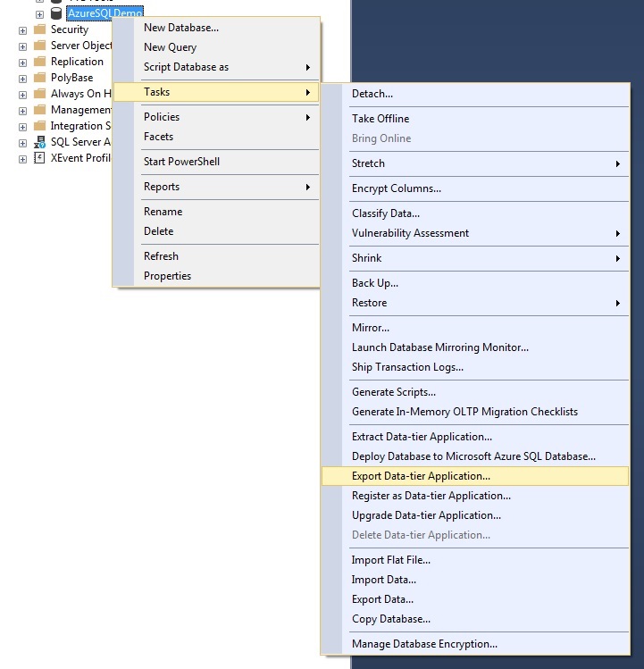Select Register as Data-tier Application...

click(475, 496)
